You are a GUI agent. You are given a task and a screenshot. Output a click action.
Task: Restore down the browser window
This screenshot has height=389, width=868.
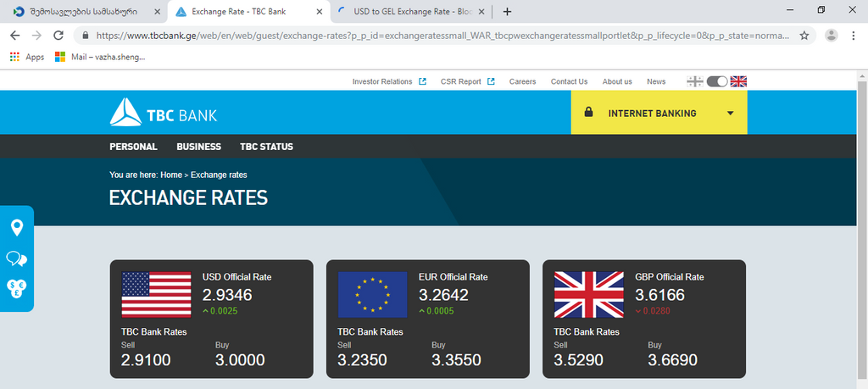pyautogui.click(x=821, y=9)
